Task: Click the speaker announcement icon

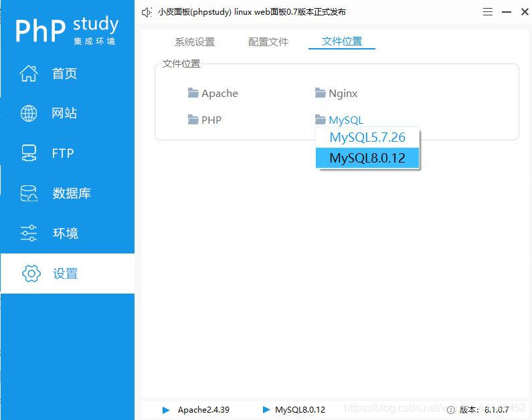Action: (147, 12)
